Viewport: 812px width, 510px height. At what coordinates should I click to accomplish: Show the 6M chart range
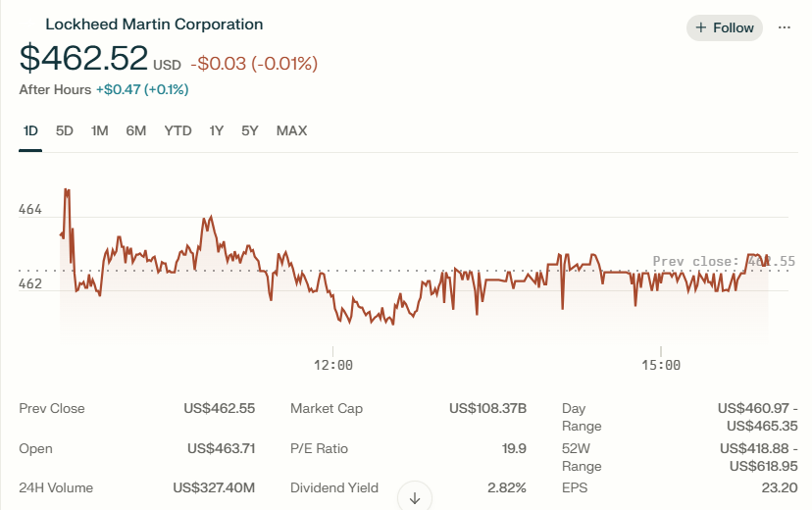(135, 131)
